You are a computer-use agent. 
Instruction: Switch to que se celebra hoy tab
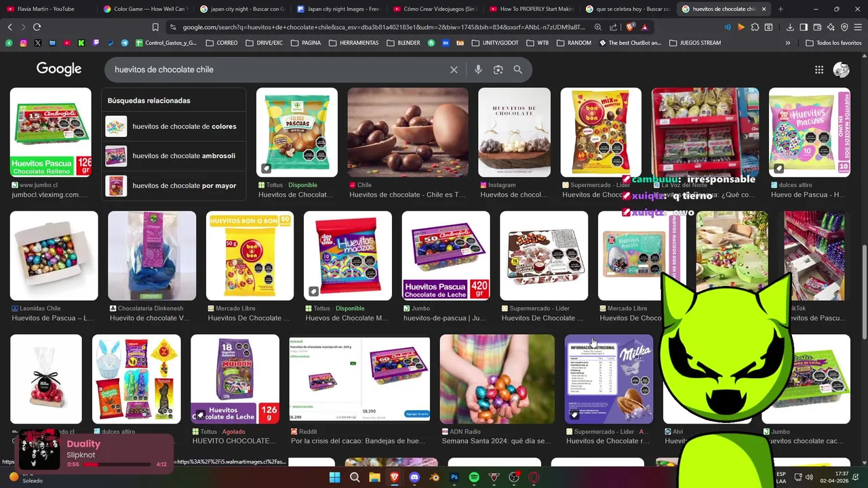pos(627,9)
